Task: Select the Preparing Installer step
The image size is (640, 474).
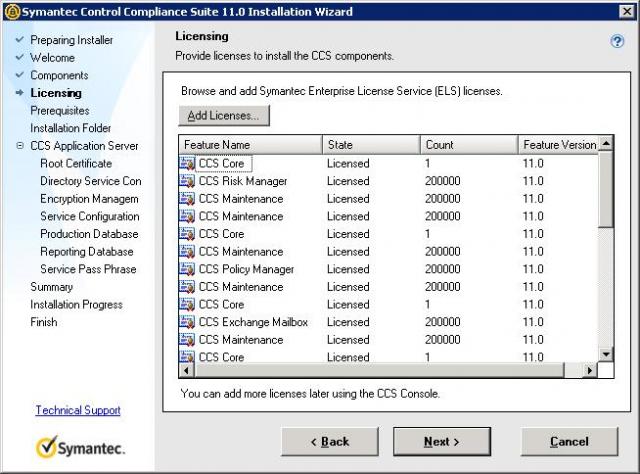Action: tap(71, 40)
